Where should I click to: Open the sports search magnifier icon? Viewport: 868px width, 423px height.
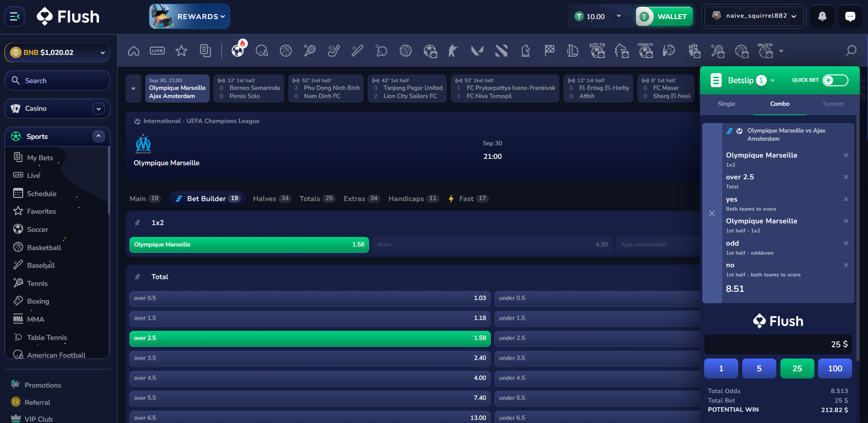[851, 51]
